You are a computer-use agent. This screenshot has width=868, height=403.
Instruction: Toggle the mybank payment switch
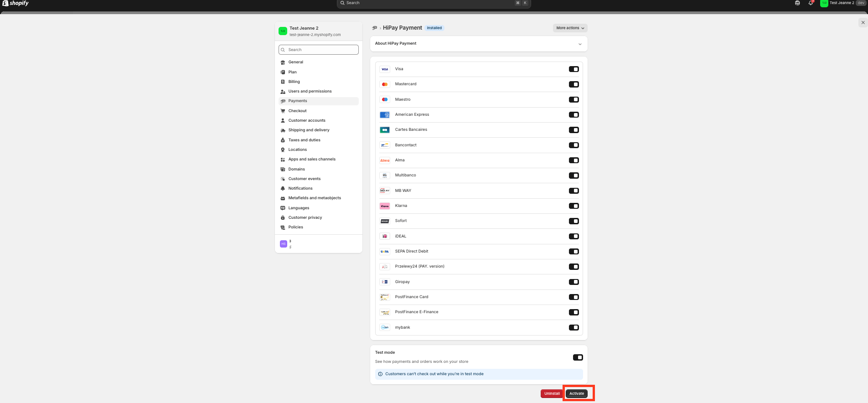[573, 327]
